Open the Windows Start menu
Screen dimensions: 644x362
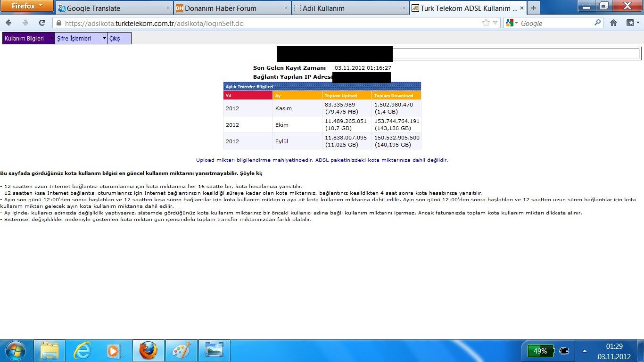pos(17,351)
